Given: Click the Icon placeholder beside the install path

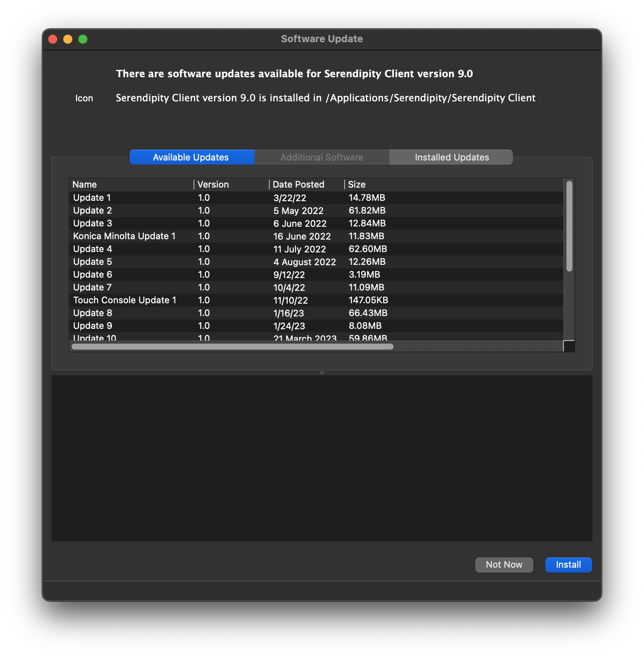Looking at the screenshot, I should (x=84, y=98).
